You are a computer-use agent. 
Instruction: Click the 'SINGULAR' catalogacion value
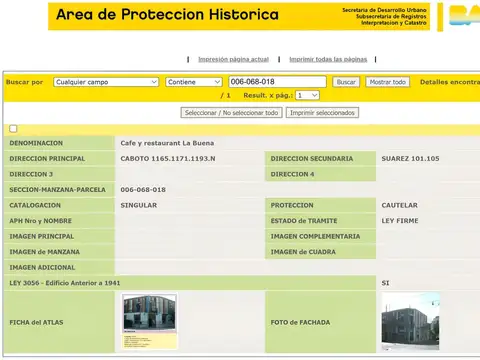[139, 205]
